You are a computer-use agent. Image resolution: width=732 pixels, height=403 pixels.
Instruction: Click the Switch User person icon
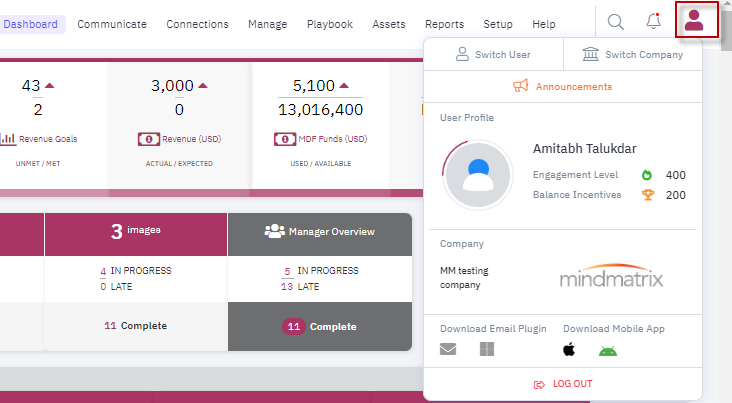coord(462,54)
